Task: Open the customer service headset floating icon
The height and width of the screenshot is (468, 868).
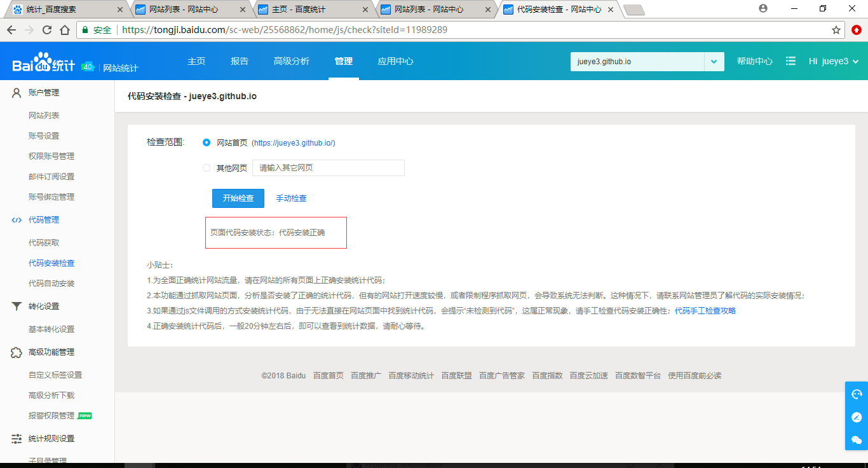Action: (x=857, y=394)
